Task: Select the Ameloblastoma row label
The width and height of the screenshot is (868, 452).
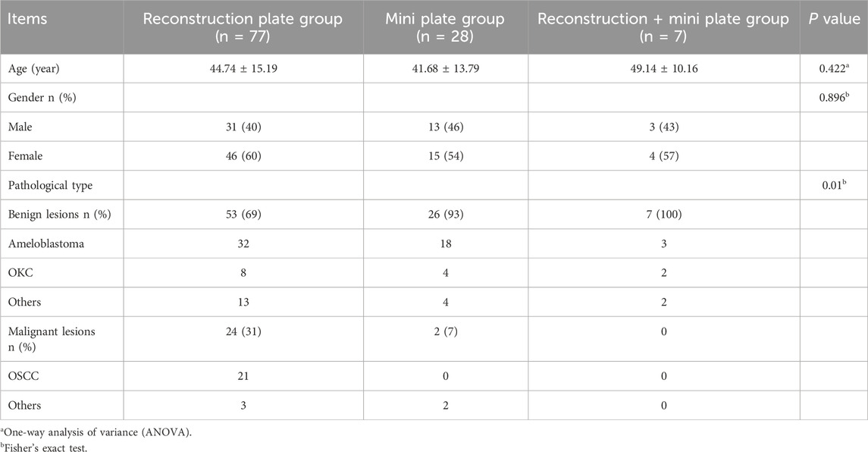Action: click(42, 243)
